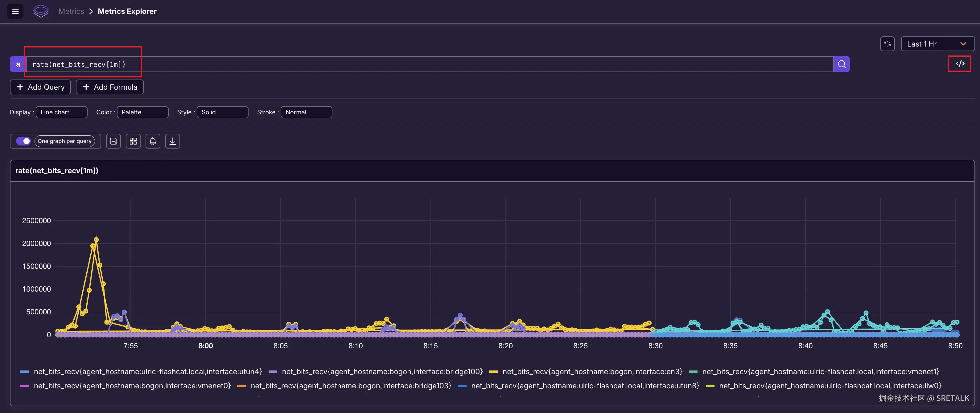The height and width of the screenshot is (413, 980).
Task: Toggle One graph per query switch
Action: [23, 141]
